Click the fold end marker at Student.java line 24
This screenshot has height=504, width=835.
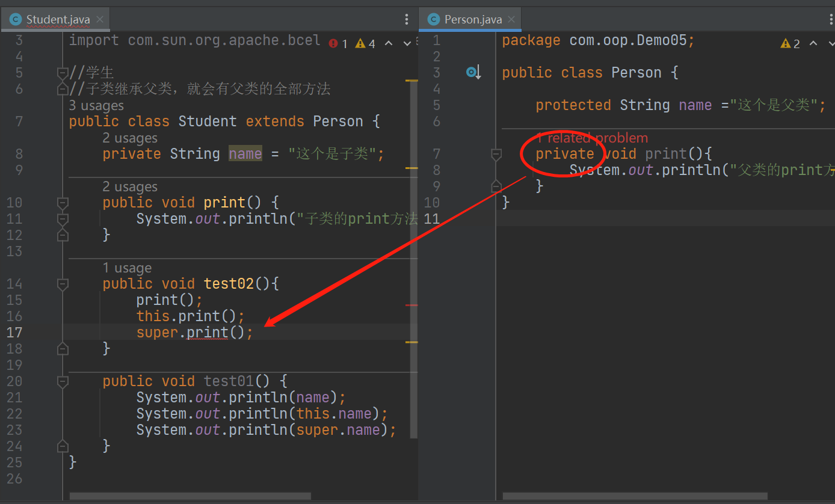pyautogui.click(x=63, y=446)
